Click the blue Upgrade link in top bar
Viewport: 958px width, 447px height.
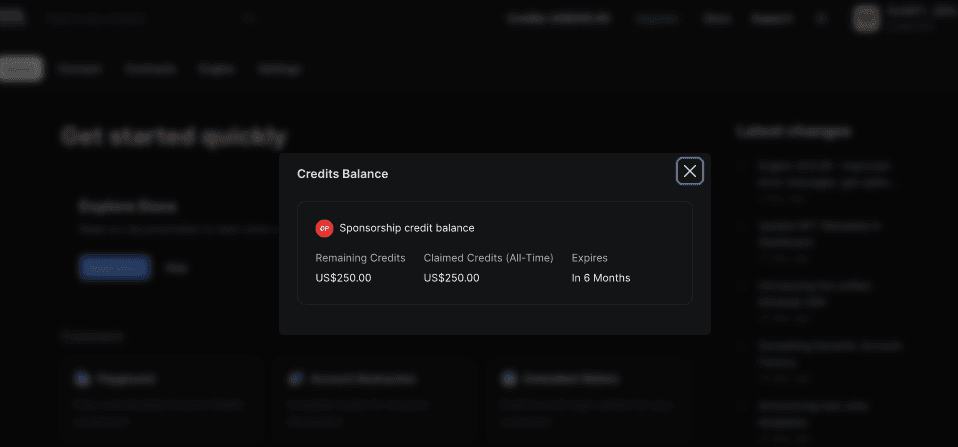pyautogui.click(x=656, y=18)
